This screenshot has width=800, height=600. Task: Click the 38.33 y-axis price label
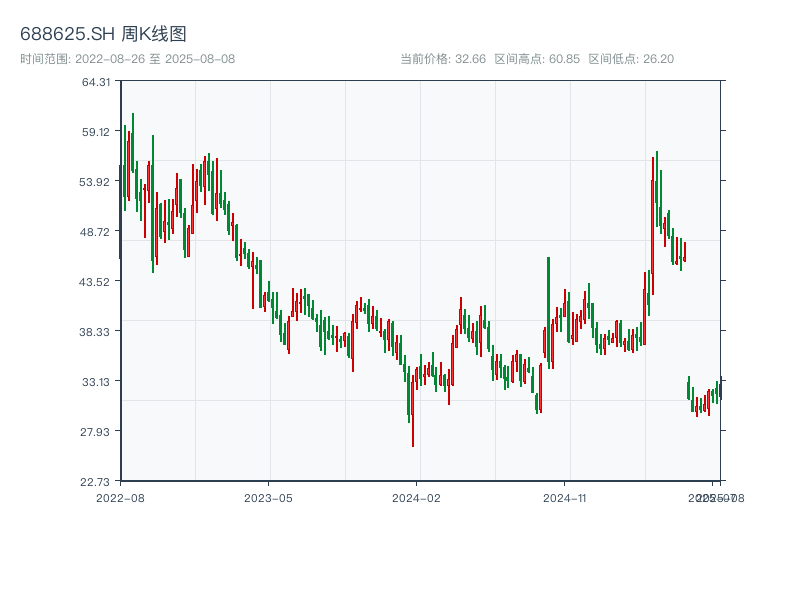point(96,332)
